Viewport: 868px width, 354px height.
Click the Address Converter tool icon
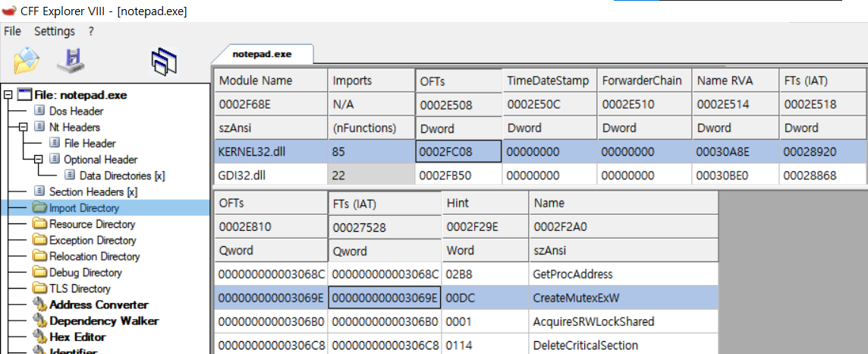pyautogui.click(x=39, y=304)
